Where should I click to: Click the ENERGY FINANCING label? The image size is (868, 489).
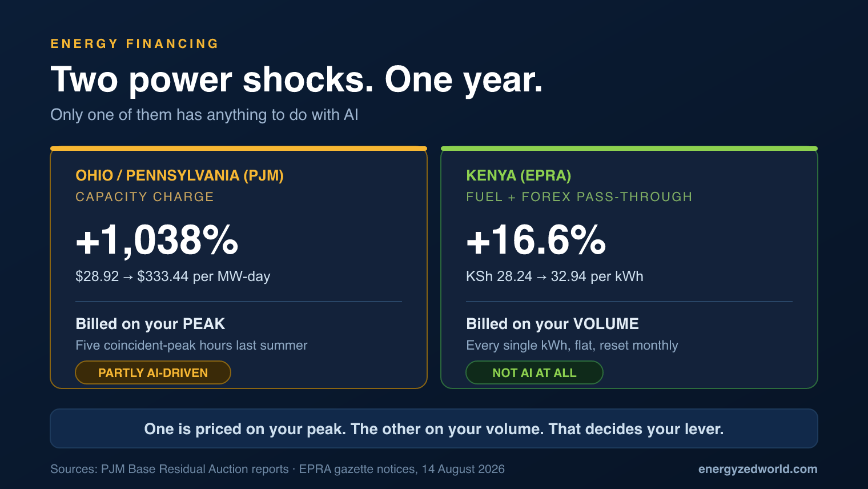pos(135,44)
